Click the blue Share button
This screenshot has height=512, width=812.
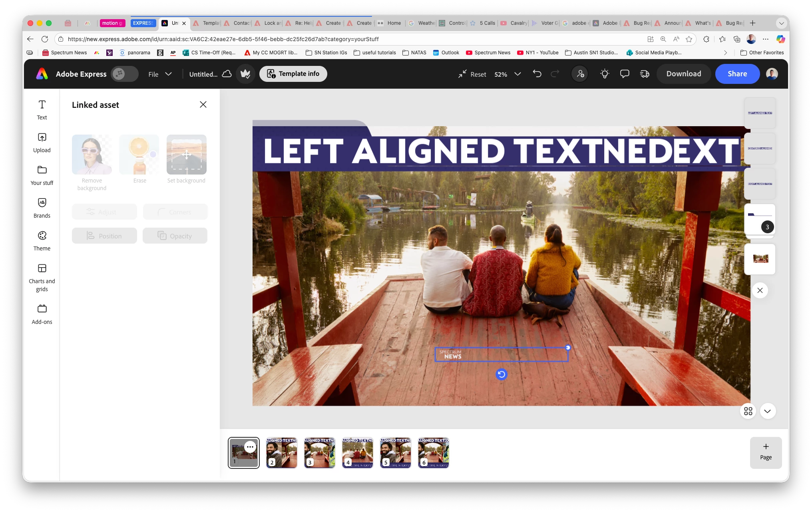click(737, 74)
